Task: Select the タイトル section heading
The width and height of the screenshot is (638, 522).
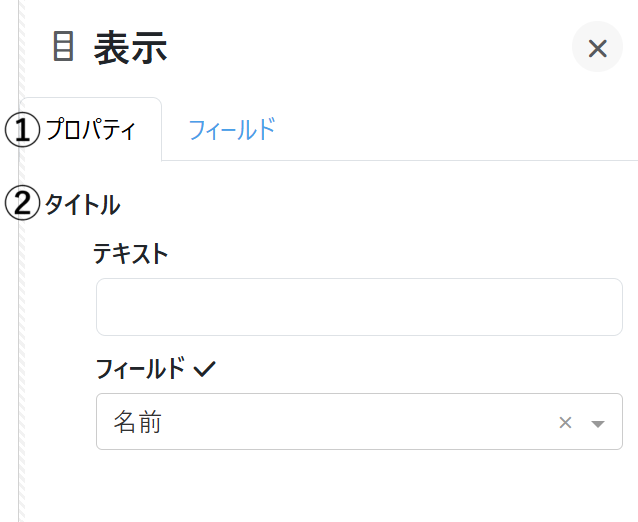Action: [83, 205]
